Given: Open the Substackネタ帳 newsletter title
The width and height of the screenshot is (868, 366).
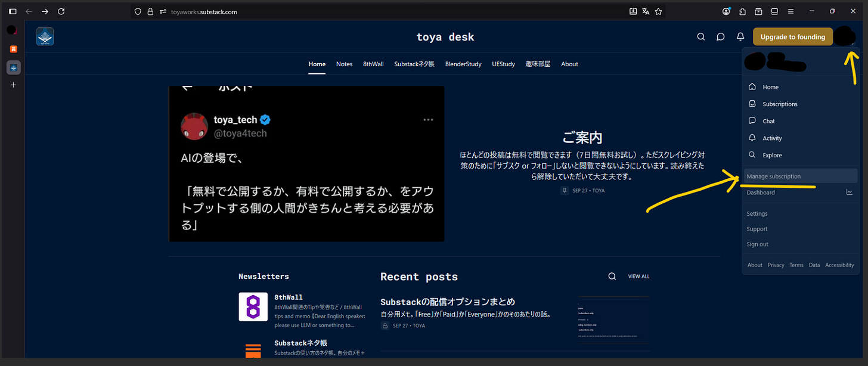Looking at the screenshot, I should 300,343.
